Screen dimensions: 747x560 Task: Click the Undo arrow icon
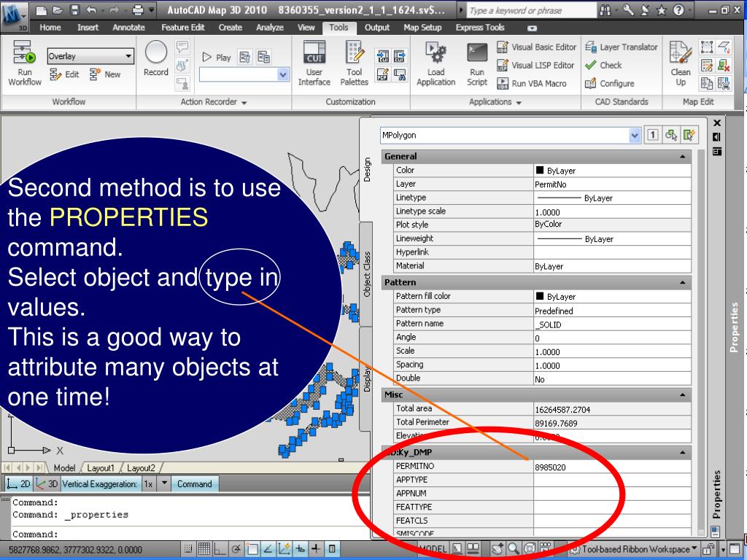coord(91,10)
